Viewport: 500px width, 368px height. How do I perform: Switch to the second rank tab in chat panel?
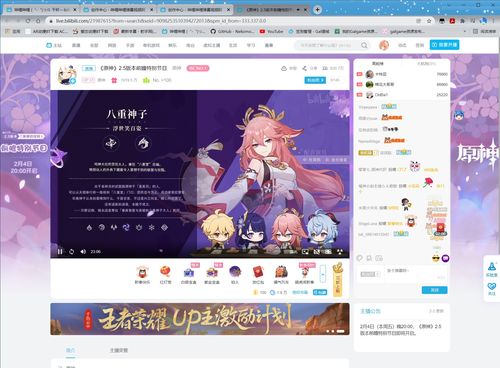coord(426,63)
